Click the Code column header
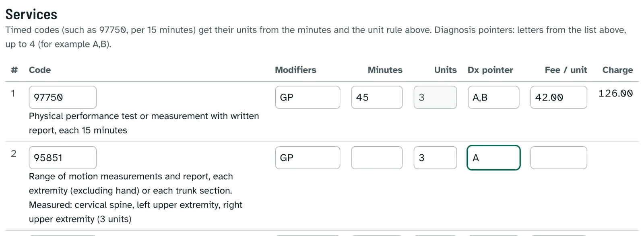644x236 pixels. 40,70
